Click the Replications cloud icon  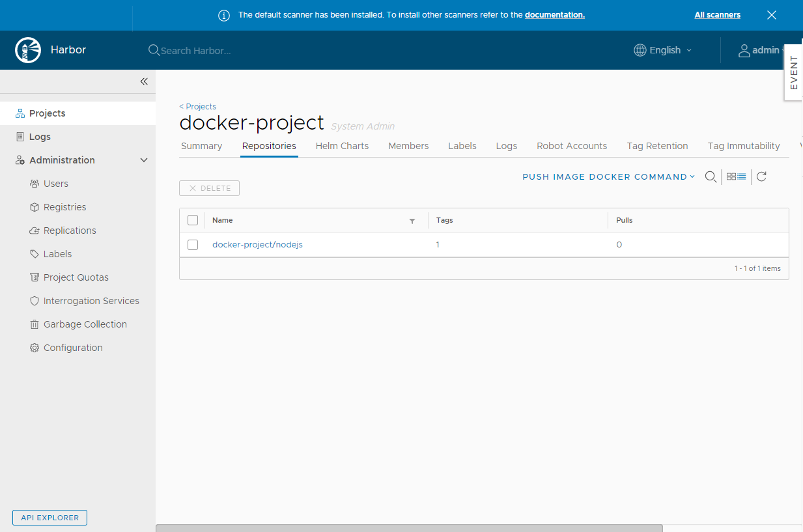(x=35, y=231)
